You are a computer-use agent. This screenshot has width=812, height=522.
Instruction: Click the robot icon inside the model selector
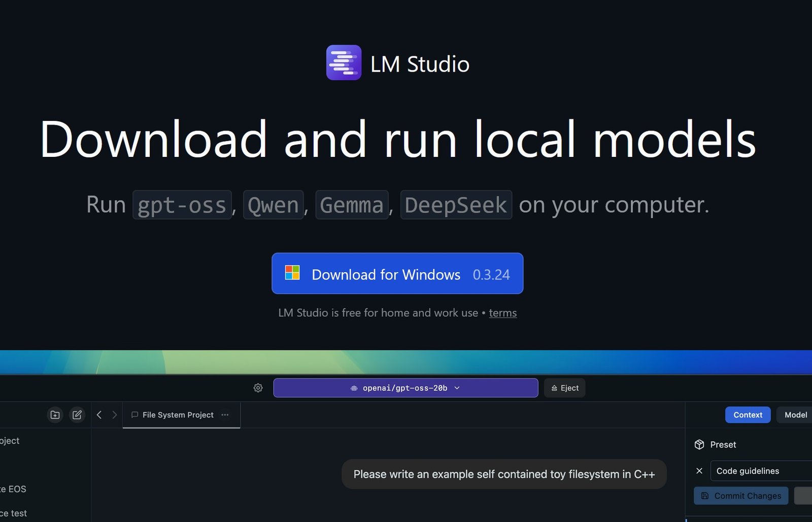[353, 388]
